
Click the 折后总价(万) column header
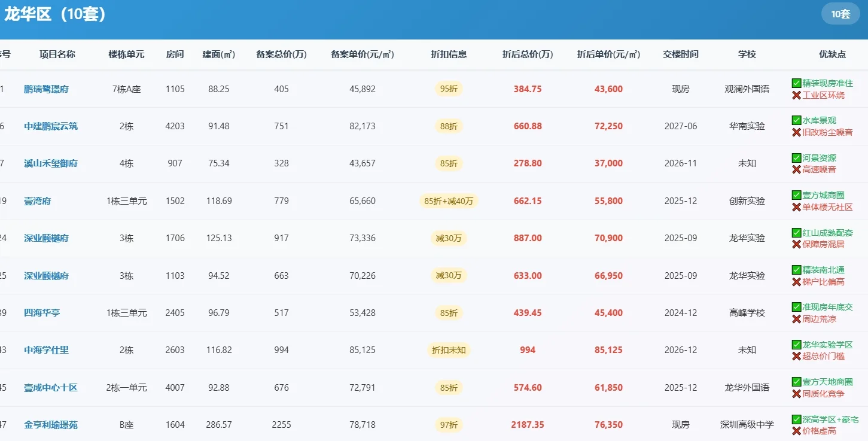click(528, 54)
